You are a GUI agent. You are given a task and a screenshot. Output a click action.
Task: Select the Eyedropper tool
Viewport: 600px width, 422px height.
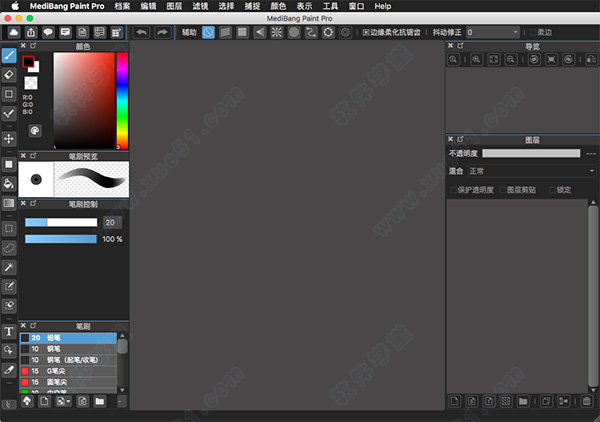9,370
